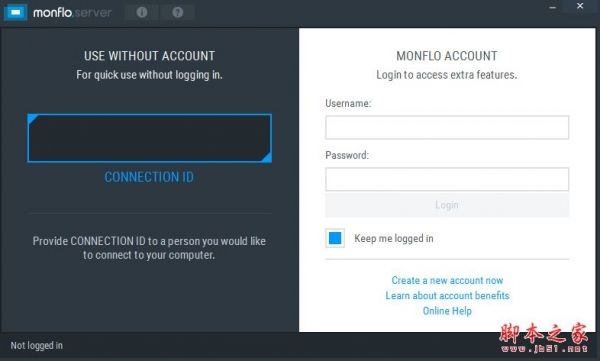The width and height of the screenshot is (600, 361).
Task: Open the question mark help icon
Action: (178, 12)
